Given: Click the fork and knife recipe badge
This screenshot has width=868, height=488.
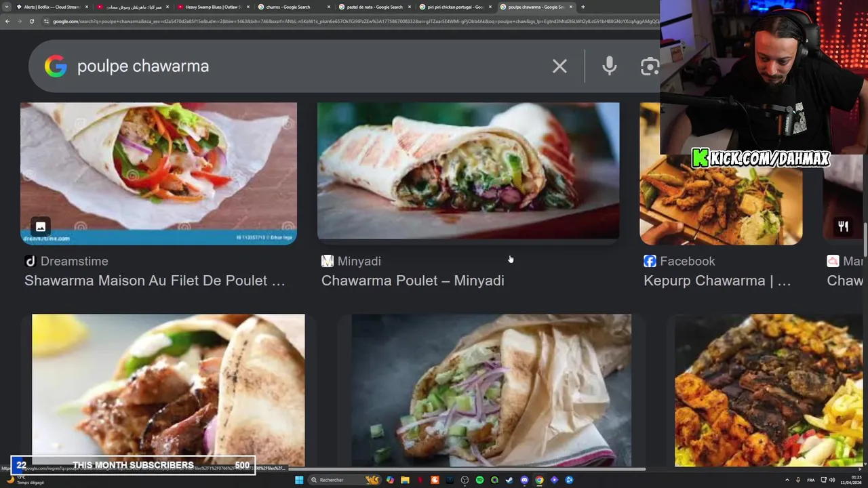Looking at the screenshot, I should click(x=843, y=226).
